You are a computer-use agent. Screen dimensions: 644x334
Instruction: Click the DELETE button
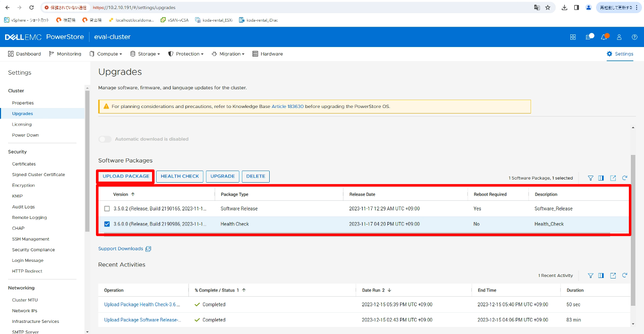[x=256, y=176]
